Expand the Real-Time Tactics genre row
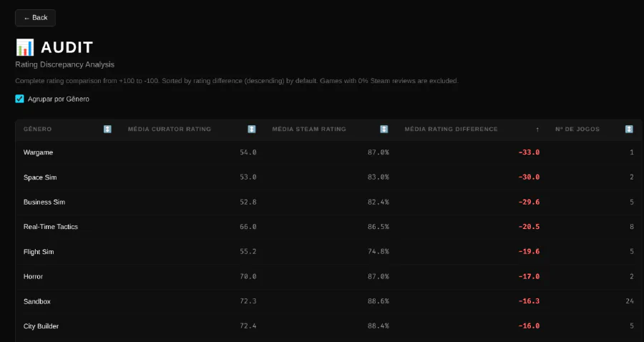This screenshot has width=644, height=342. click(x=51, y=227)
